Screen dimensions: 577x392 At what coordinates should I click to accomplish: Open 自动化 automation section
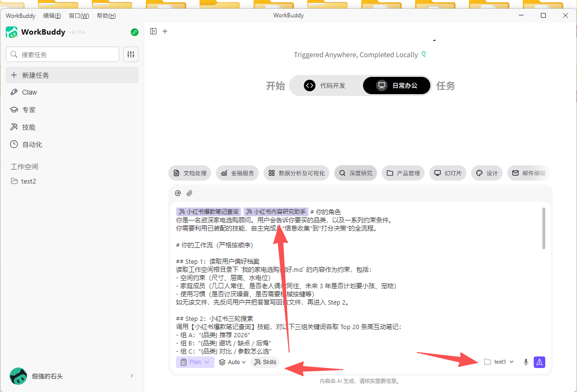[72, 144]
